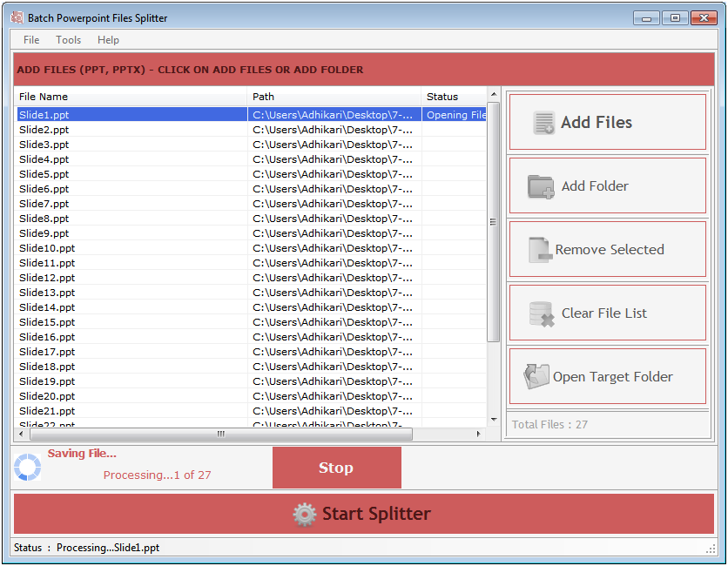
Task: Click Clear File List button text
Action: tap(604, 313)
